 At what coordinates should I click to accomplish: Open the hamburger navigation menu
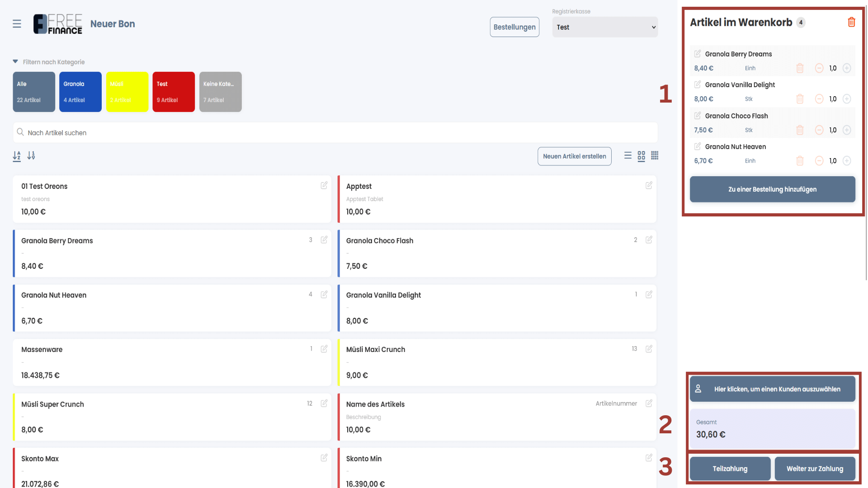tap(17, 23)
